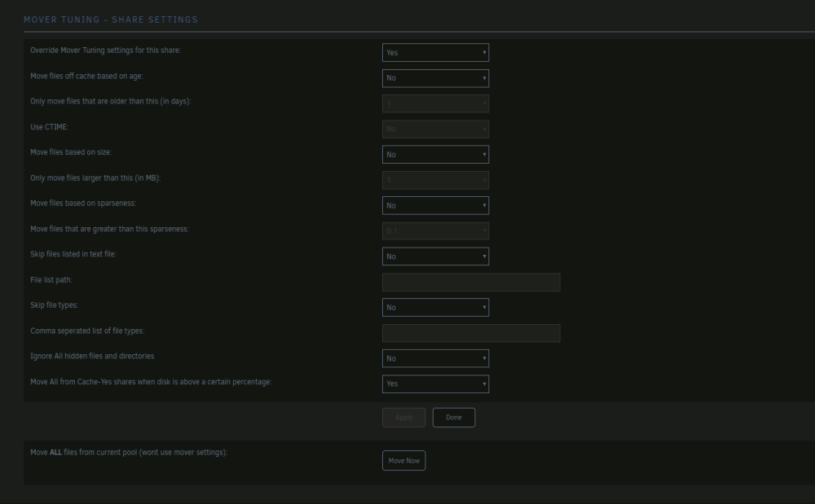The image size is (815, 504).
Task: Click the Apply button
Action: (x=404, y=418)
